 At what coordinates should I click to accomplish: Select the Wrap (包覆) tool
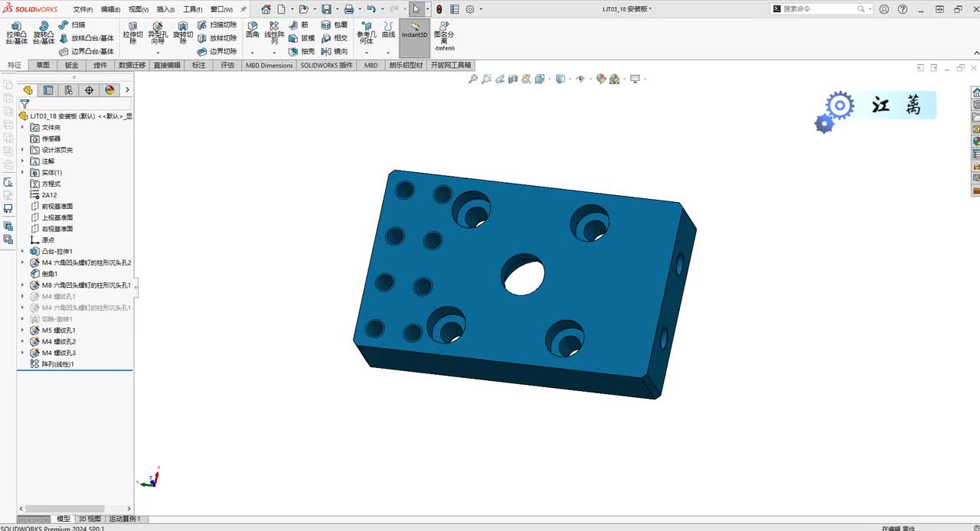click(335, 24)
